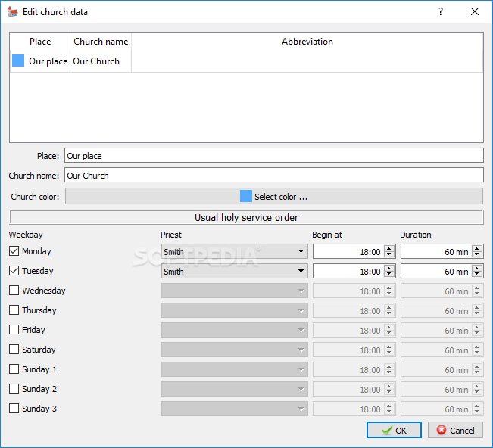Image resolution: width=493 pixels, height=448 pixels.
Task: Enable the Sunday 3 checkbox
Action: coord(14,409)
